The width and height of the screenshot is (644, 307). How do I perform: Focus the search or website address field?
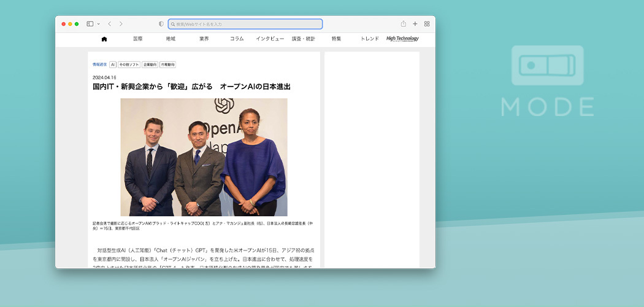point(245,24)
